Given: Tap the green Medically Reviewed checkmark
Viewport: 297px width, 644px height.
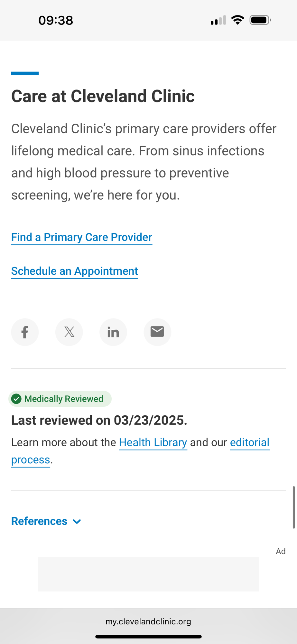Looking at the screenshot, I should pyautogui.click(x=16, y=399).
